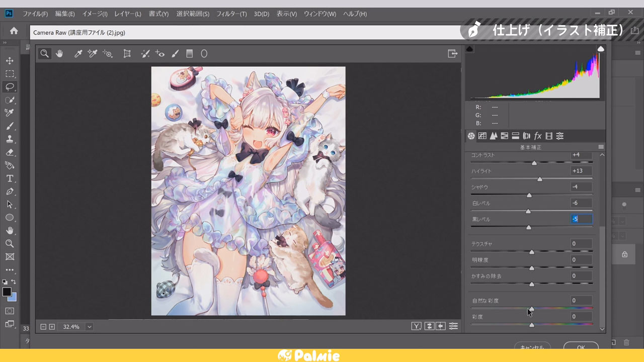The width and height of the screenshot is (644, 362).
Task: Toggle Quick Mask mode in toolbar
Action: [10, 311]
